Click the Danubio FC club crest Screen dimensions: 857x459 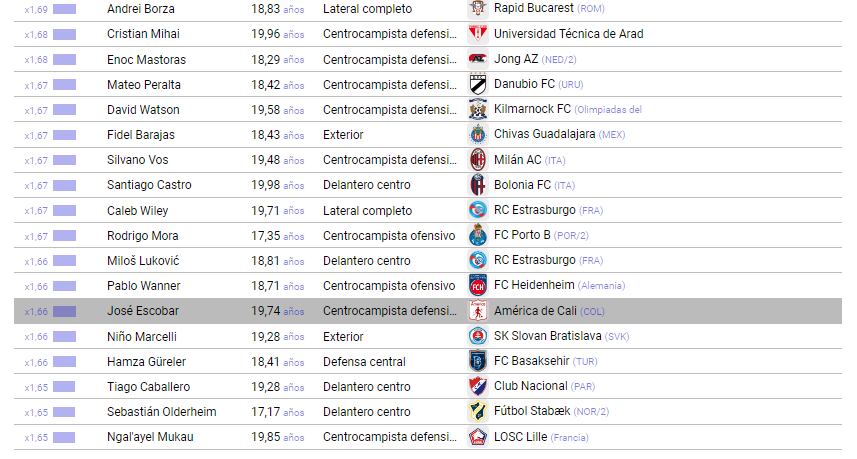click(477, 84)
